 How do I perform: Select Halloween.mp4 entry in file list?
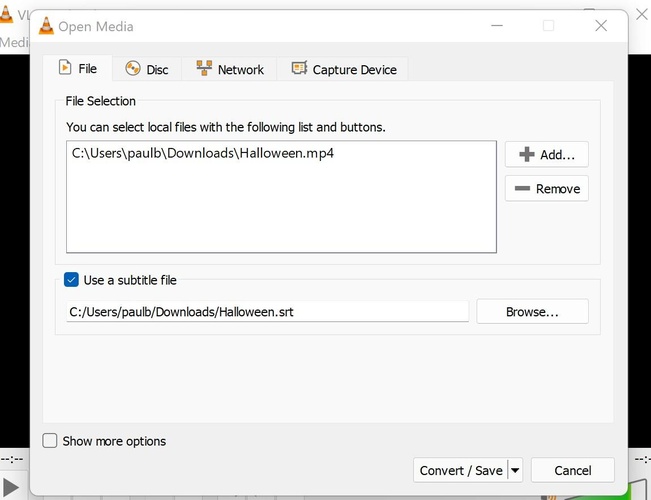click(203, 153)
